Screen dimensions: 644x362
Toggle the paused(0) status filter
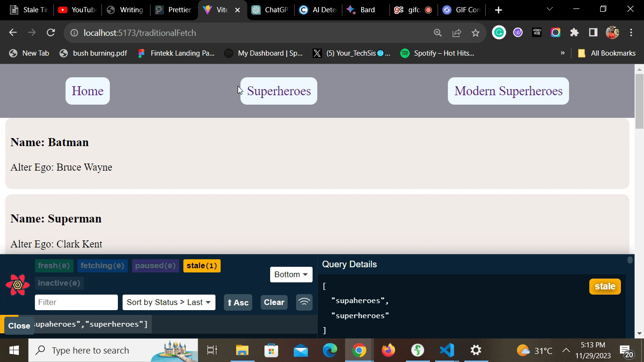(156, 266)
